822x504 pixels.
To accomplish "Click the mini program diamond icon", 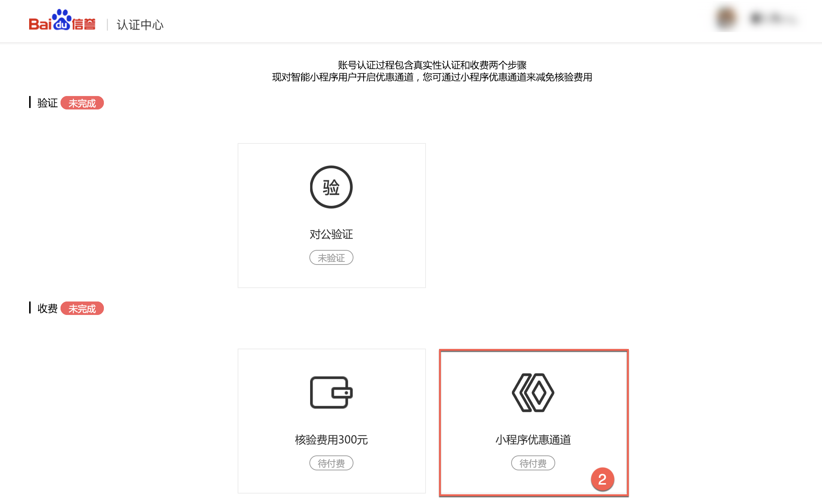I will pos(533,392).
